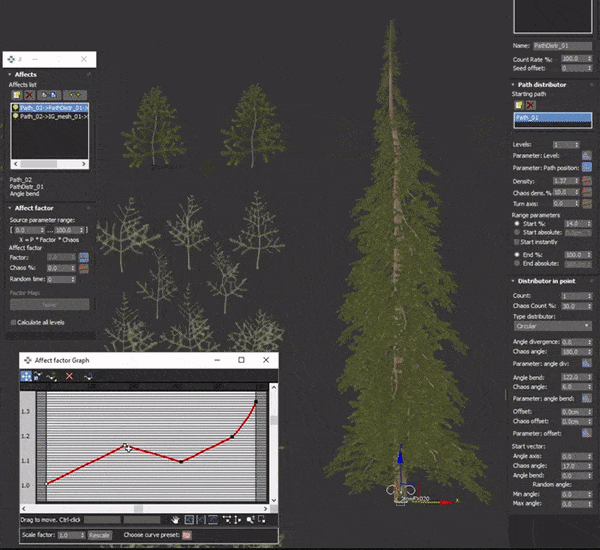
Task: Open the curve preset chooser icon
Action: click(x=187, y=535)
